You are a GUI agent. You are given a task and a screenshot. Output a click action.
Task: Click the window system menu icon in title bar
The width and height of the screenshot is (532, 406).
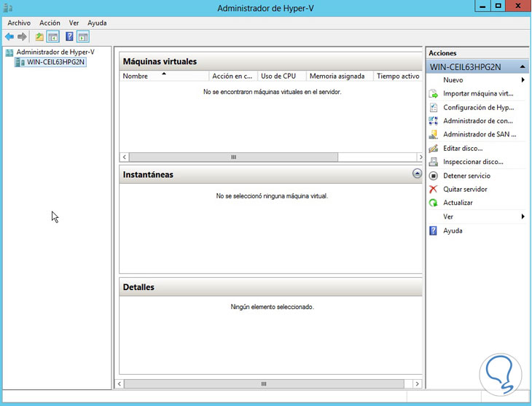coord(8,7)
